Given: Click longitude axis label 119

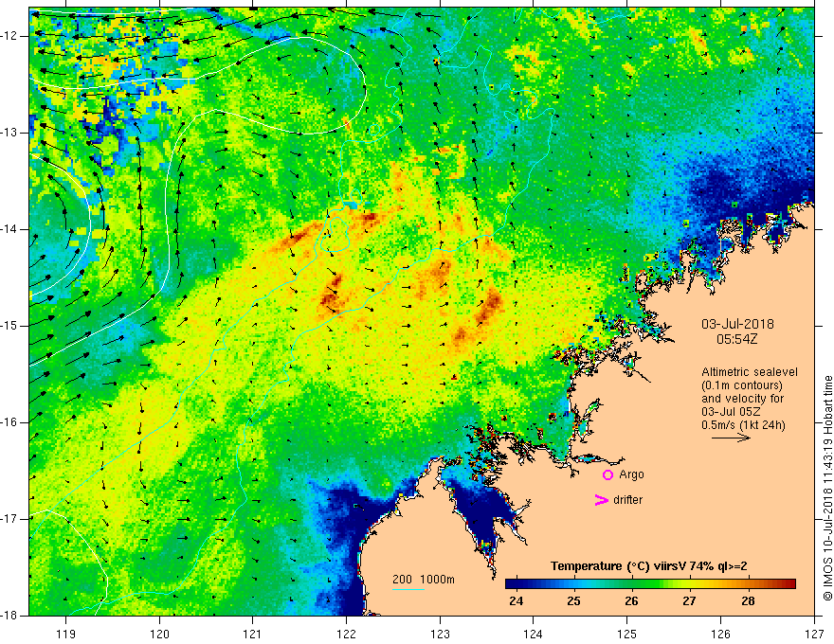Looking at the screenshot, I should (66, 634).
